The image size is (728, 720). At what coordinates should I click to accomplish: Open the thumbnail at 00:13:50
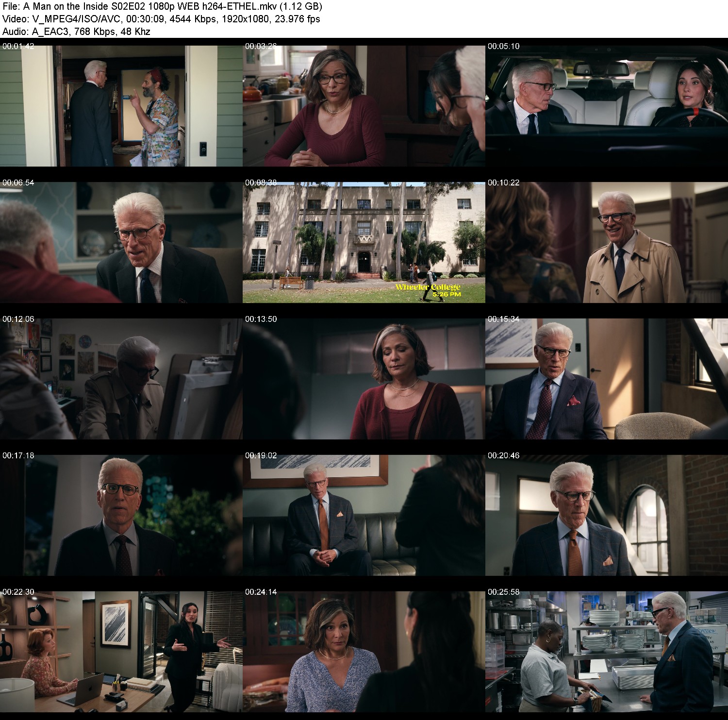(x=364, y=379)
